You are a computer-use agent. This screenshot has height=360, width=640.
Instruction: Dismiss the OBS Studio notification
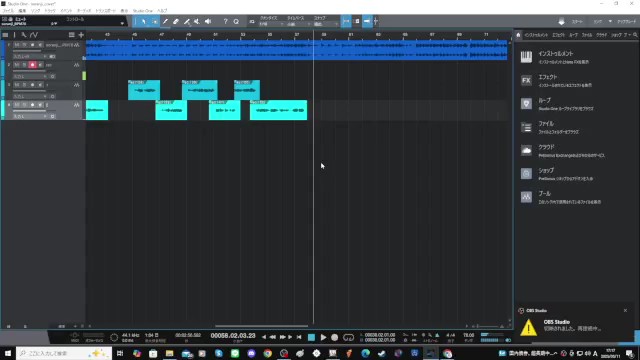click(625, 310)
